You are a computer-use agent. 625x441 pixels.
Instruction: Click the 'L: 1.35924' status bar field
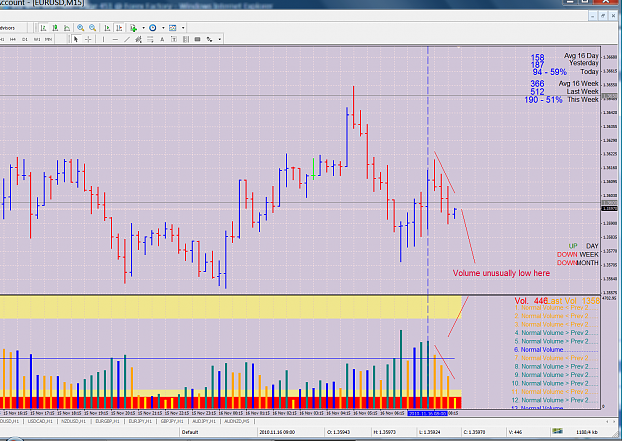(x=429, y=432)
